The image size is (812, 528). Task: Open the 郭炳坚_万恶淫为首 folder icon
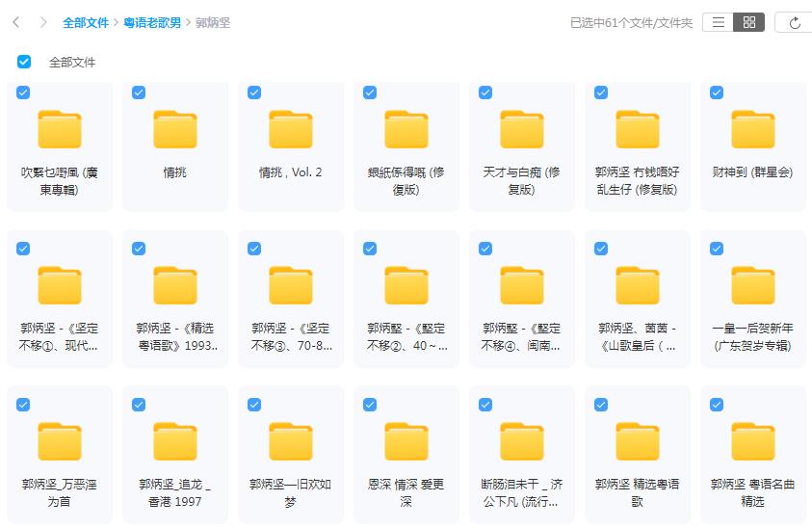[60, 441]
